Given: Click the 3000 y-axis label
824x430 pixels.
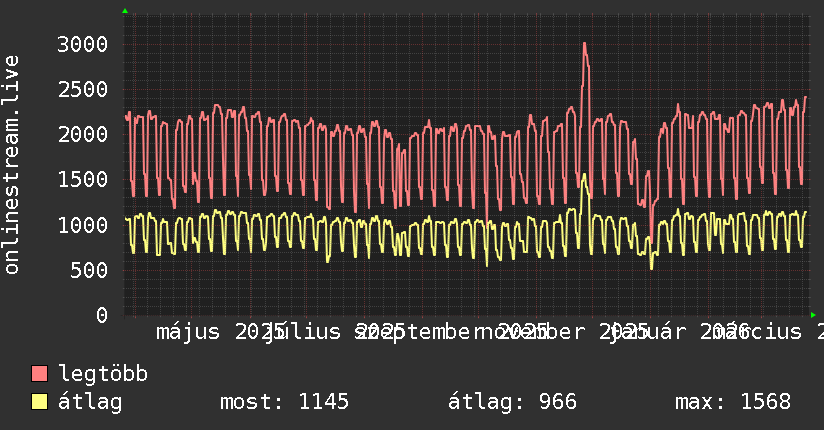Looking at the screenshot, I should [83, 44].
